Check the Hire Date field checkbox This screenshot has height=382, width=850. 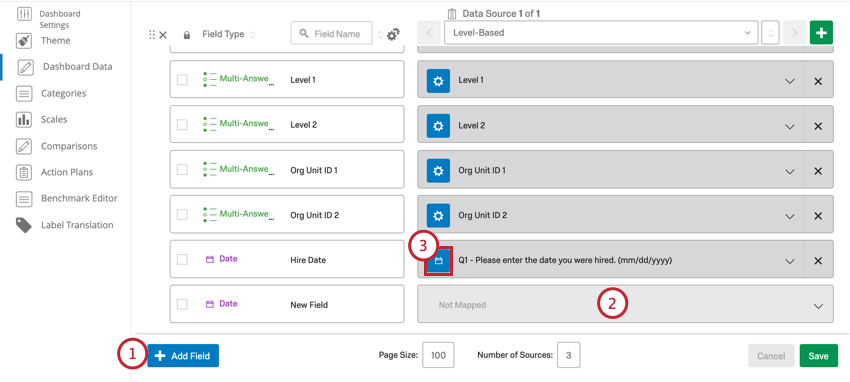point(182,260)
